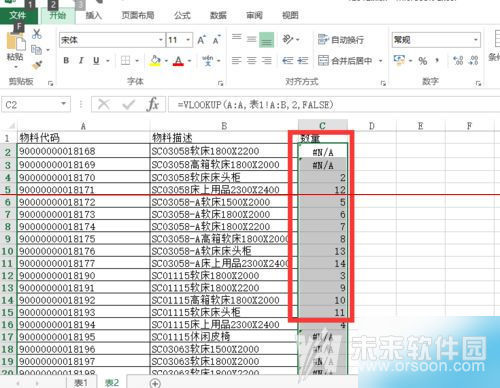Switch to the 页面布局 tab
Image resolution: width=500 pixels, height=388 pixels.
[138, 15]
